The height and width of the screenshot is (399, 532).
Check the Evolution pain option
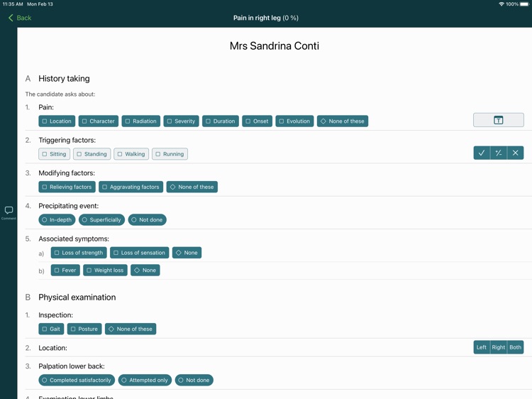tap(294, 121)
